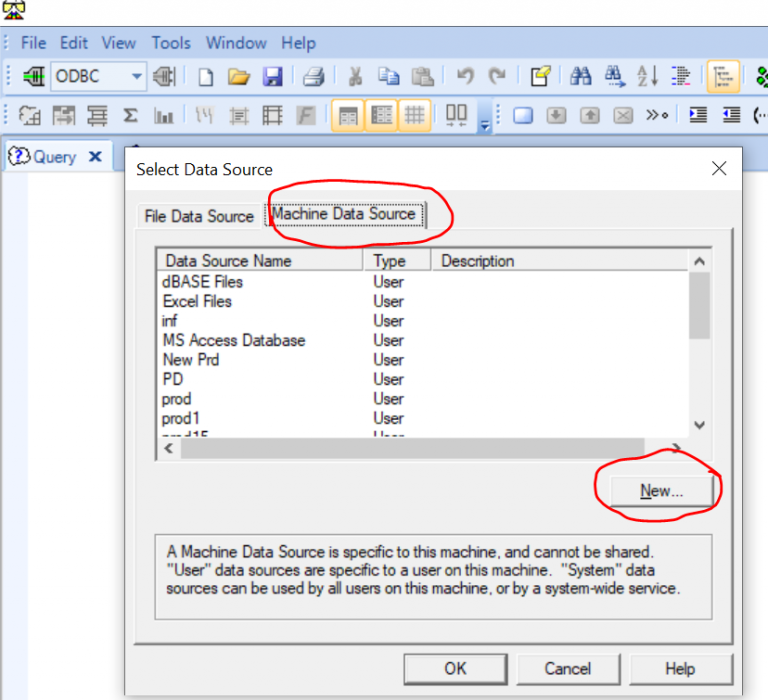Click the Open folder icon
The width and height of the screenshot is (768, 700).
coord(238,76)
